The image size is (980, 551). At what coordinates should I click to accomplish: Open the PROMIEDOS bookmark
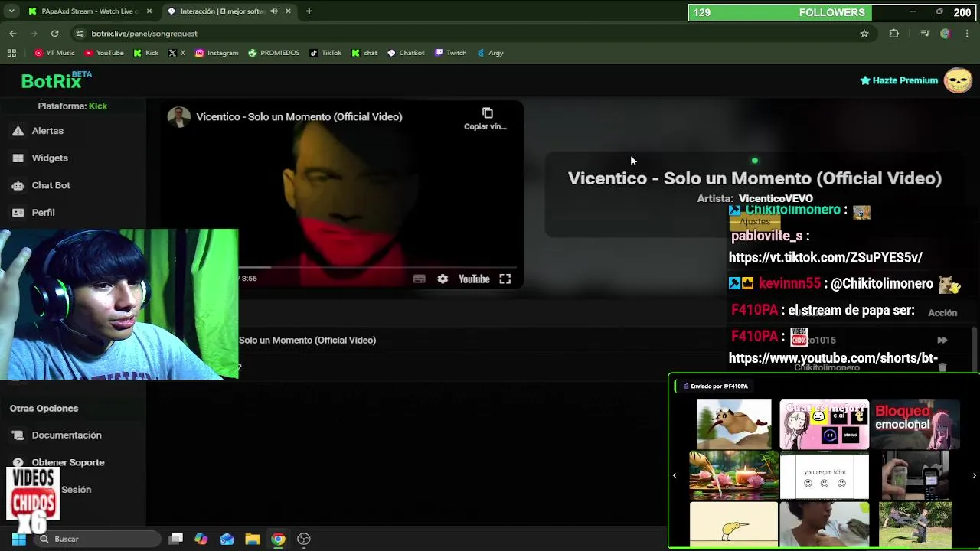273,53
